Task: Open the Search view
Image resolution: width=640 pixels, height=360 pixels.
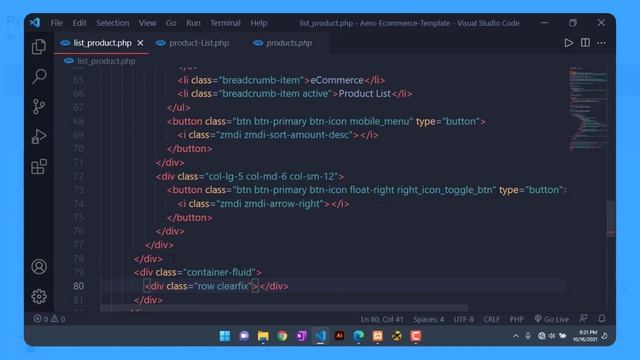Action: point(39,76)
